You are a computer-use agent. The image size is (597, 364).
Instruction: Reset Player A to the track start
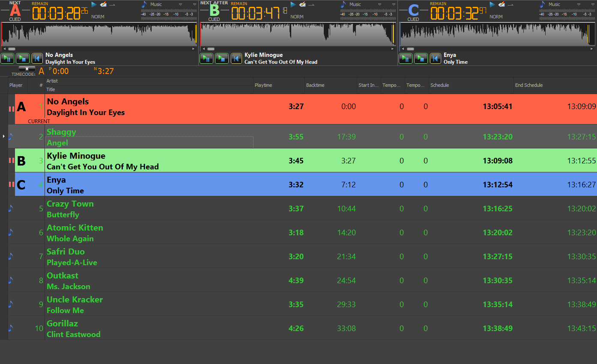tap(37, 59)
